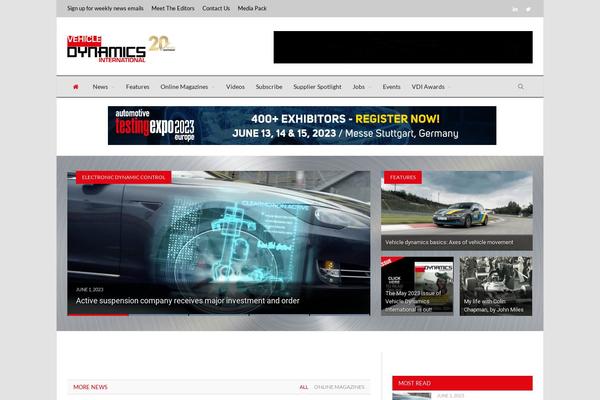The image size is (600, 400).
Task: Click the first slide progress indicator
Action: point(98,315)
